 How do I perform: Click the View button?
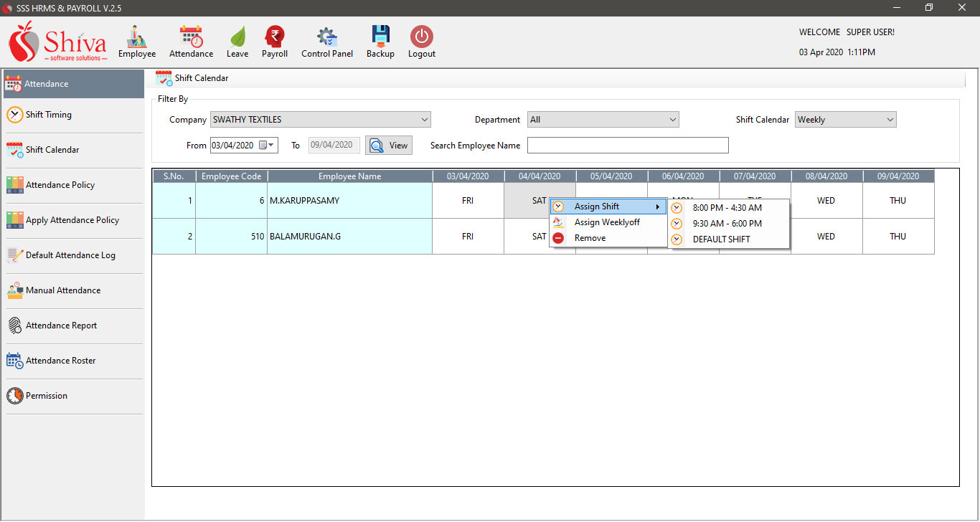[389, 146]
